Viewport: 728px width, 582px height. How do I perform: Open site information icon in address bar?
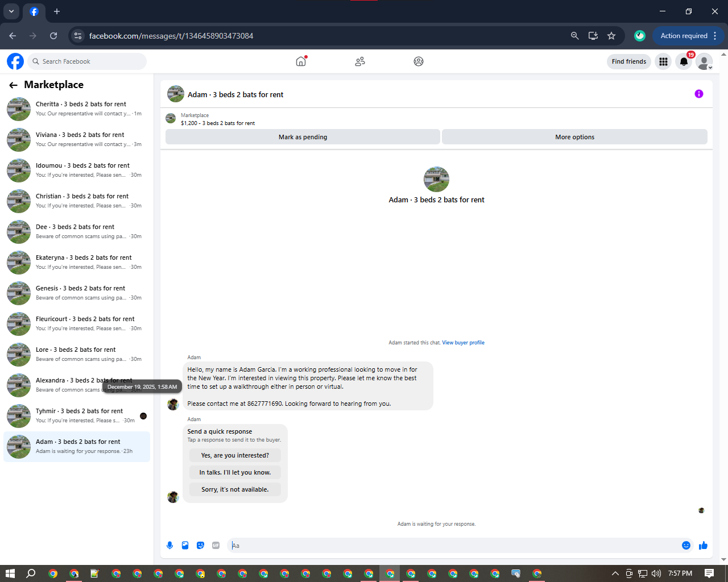[78, 36]
